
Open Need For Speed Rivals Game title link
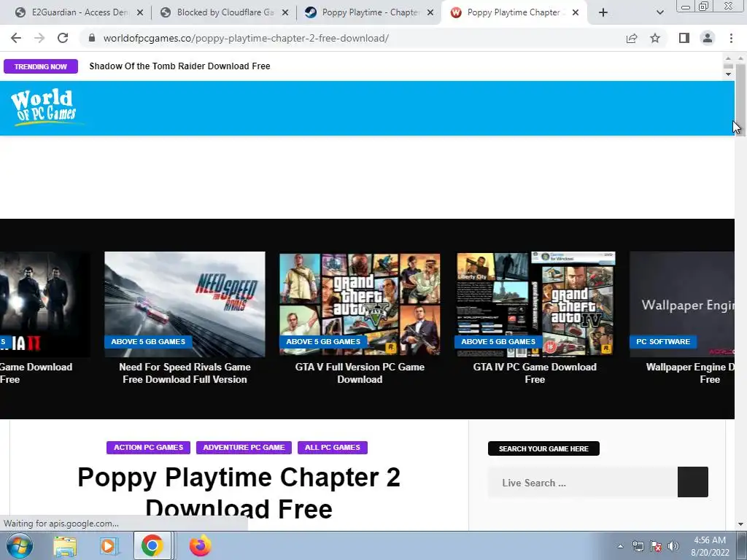point(185,373)
